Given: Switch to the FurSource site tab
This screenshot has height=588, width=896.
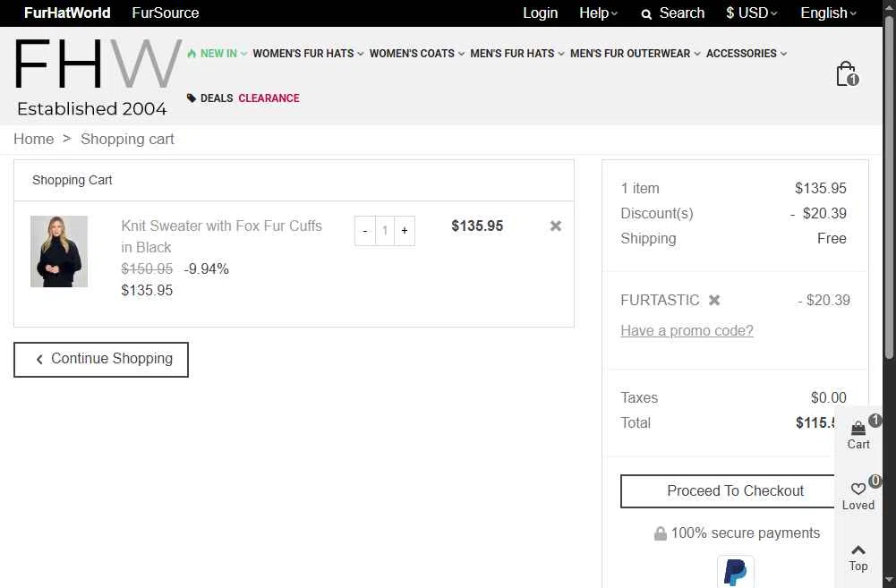Looking at the screenshot, I should [165, 13].
